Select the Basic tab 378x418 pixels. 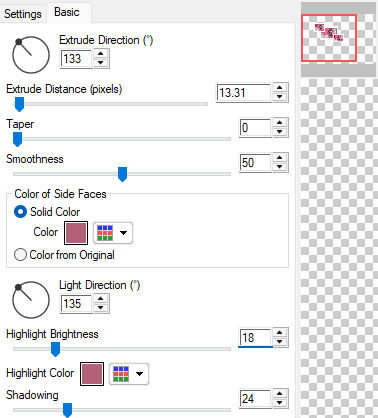click(x=67, y=12)
